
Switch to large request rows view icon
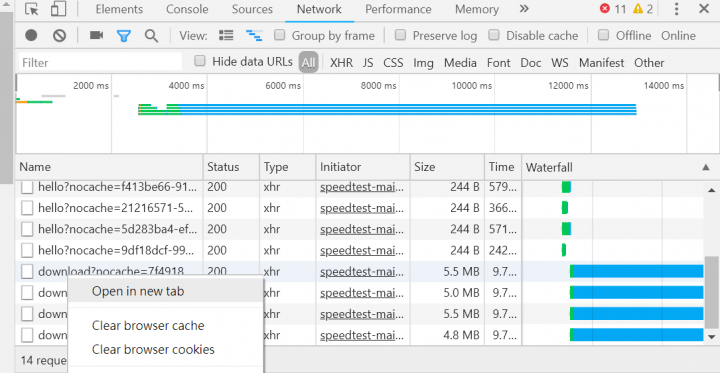[x=226, y=35]
